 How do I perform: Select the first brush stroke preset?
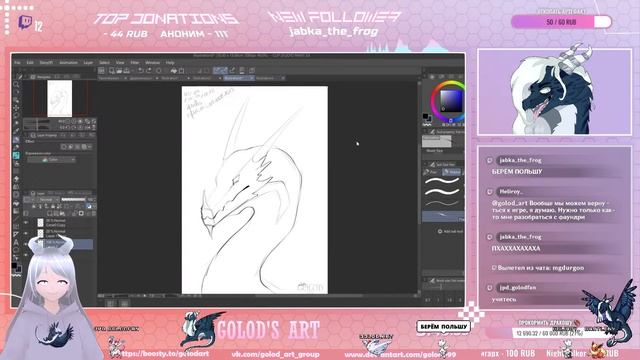(443, 180)
